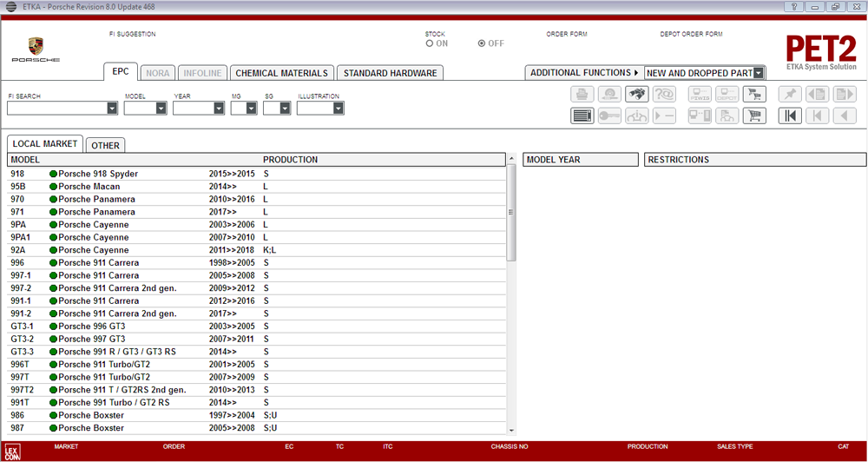Select the Porsche 918 Spyder row
This screenshot has width=868, height=462.
click(x=257, y=174)
